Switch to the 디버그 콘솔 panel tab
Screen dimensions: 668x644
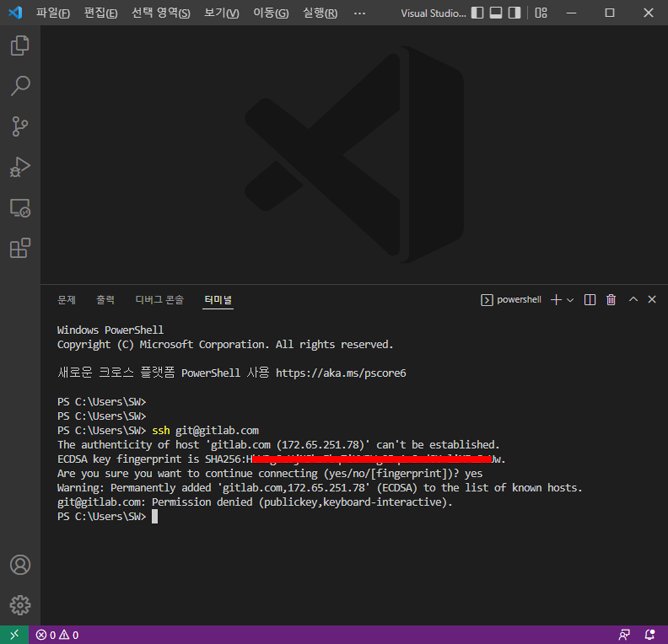coord(159,300)
